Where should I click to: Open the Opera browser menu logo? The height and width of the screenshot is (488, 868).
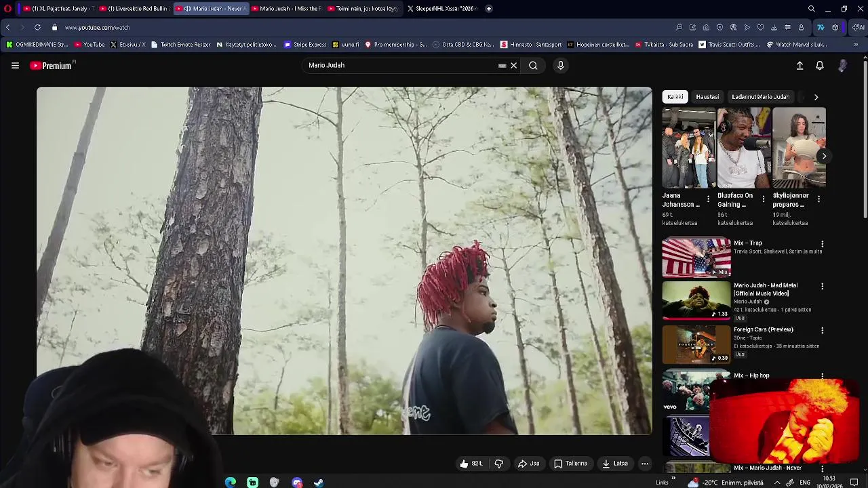7,9
